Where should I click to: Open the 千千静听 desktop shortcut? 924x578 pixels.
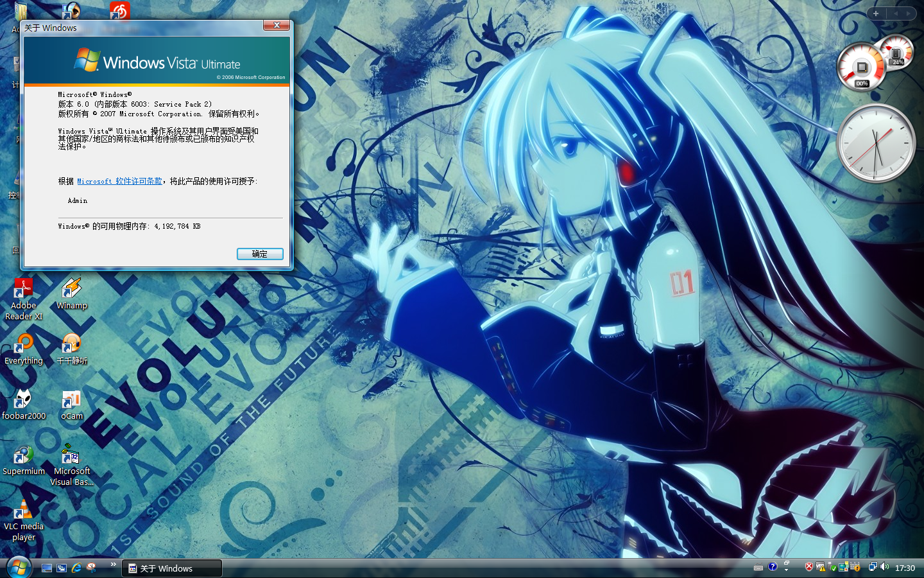[71, 349]
